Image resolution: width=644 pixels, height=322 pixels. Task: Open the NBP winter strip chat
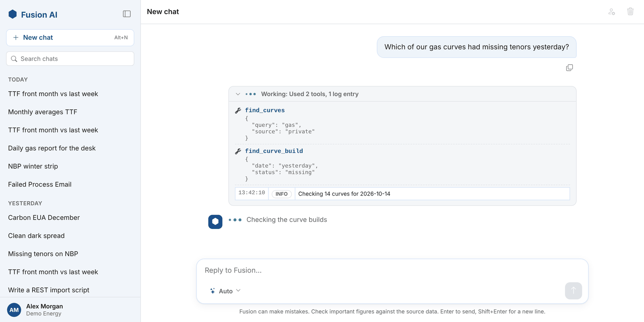(33, 166)
